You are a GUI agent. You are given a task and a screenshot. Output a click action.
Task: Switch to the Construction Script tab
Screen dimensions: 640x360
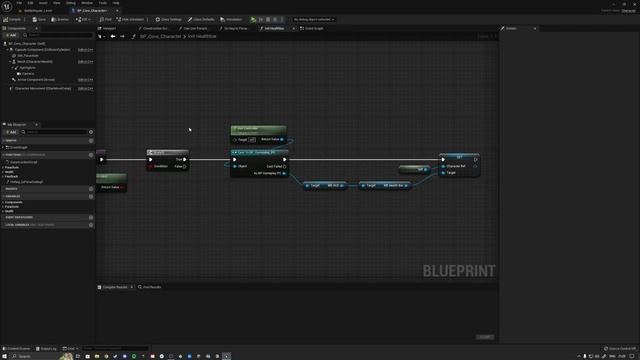pos(153,29)
